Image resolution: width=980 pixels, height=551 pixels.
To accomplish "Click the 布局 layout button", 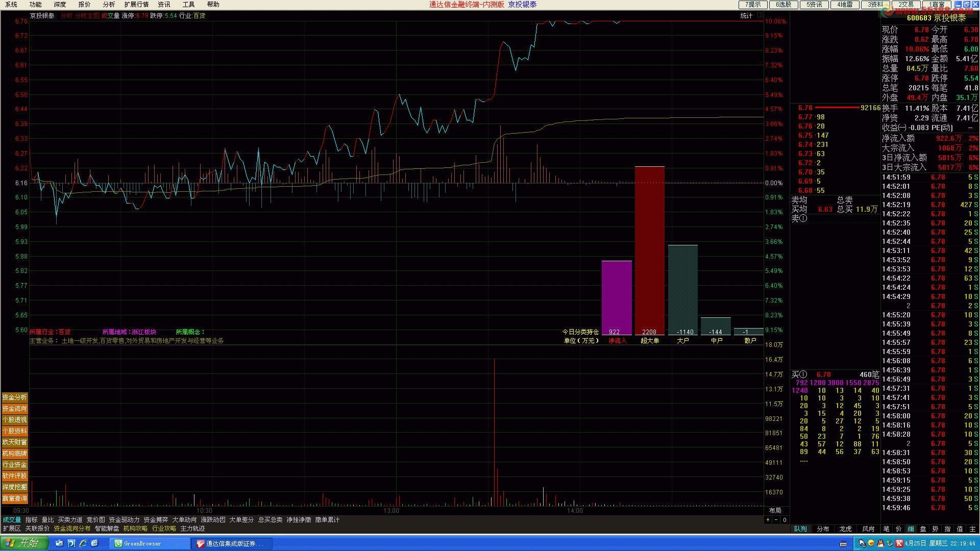I will (775, 511).
